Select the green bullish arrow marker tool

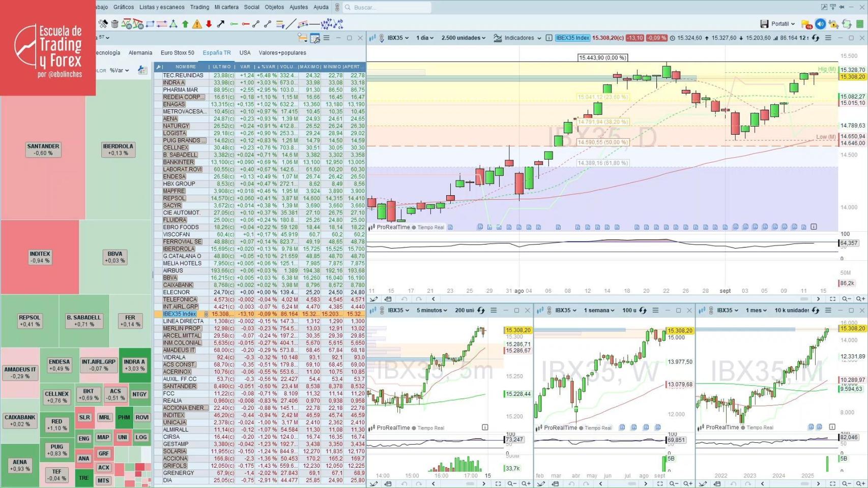(x=185, y=23)
